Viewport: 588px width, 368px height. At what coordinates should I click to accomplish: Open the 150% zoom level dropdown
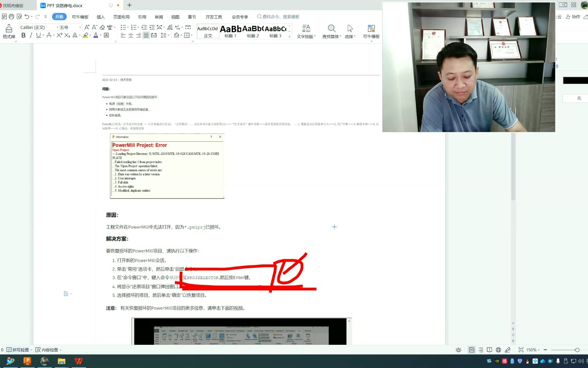[x=533, y=350]
